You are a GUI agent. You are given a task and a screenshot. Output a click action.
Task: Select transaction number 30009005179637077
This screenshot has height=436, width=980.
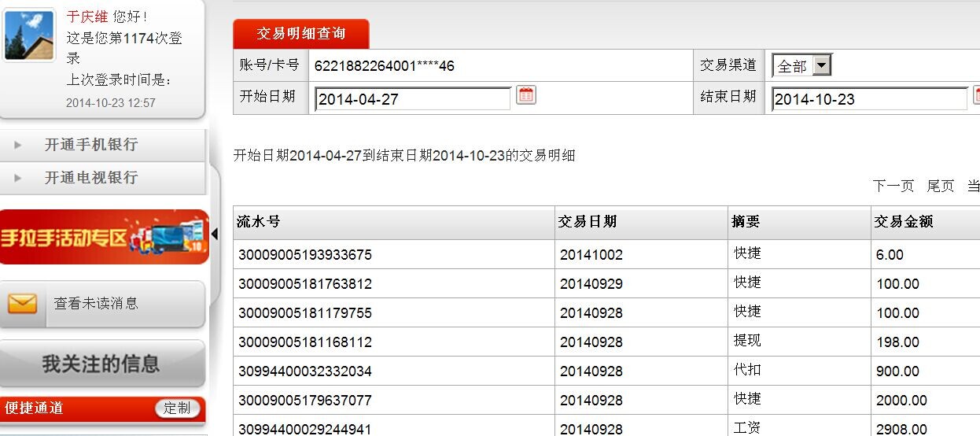(x=305, y=401)
